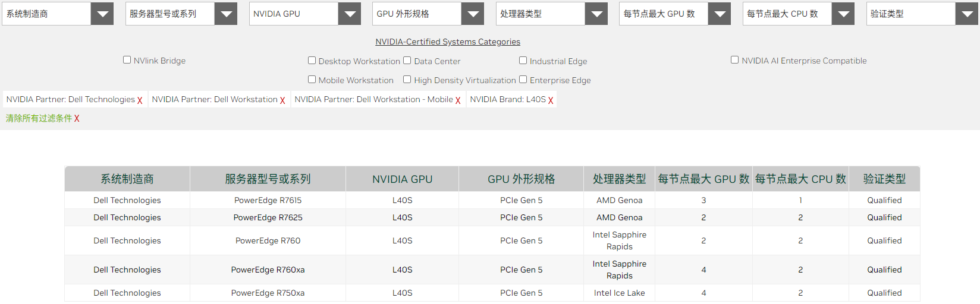The image size is (980, 304).
Task: Select the PowerEdge R7615 cell
Action: [268, 200]
